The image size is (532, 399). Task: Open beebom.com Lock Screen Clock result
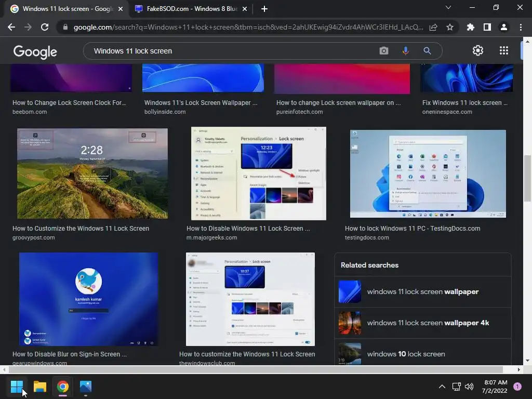pyautogui.click(x=69, y=103)
